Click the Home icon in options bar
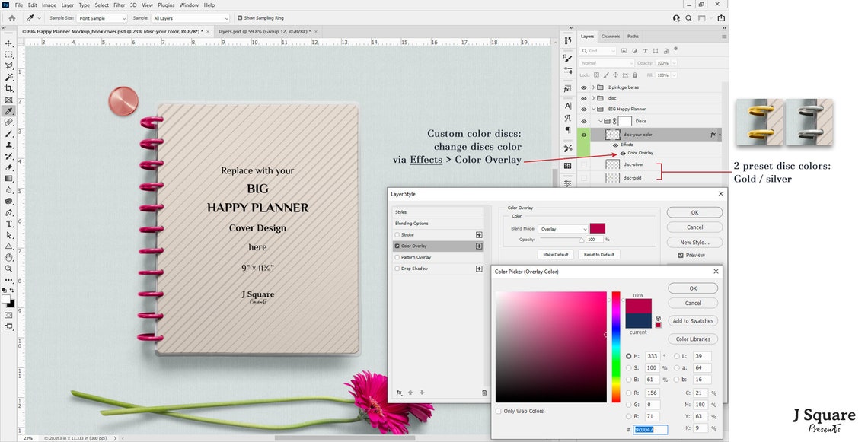Viewport: 868px width, 442px height. (11, 18)
